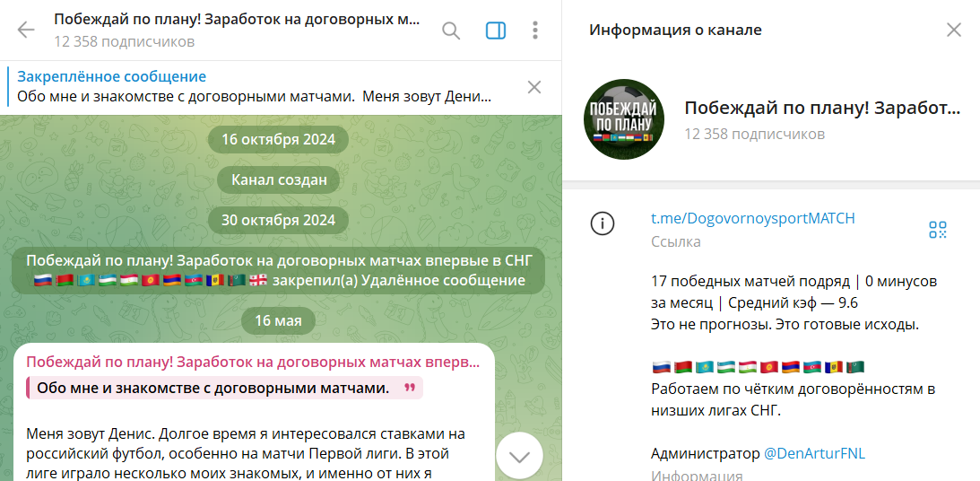Click channel name in message header
Image resolution: width=980 pixels, height=481 pixels.
point(253,363)
